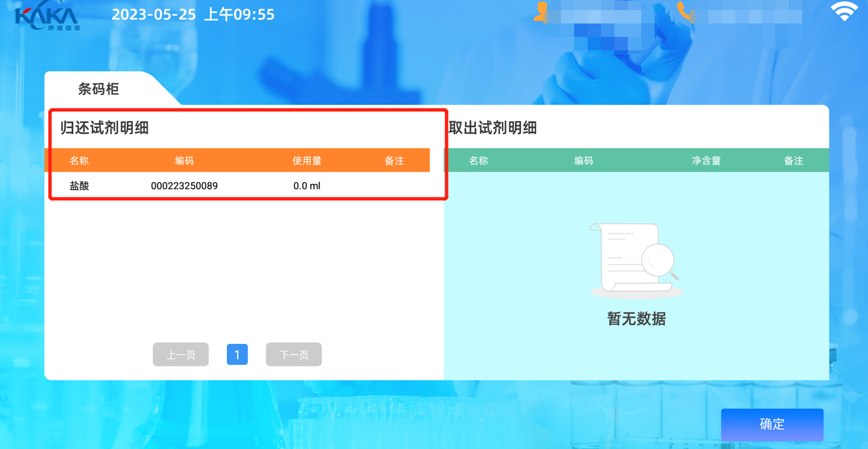Click the 归还试剂明细 section title

coord(104,128)
